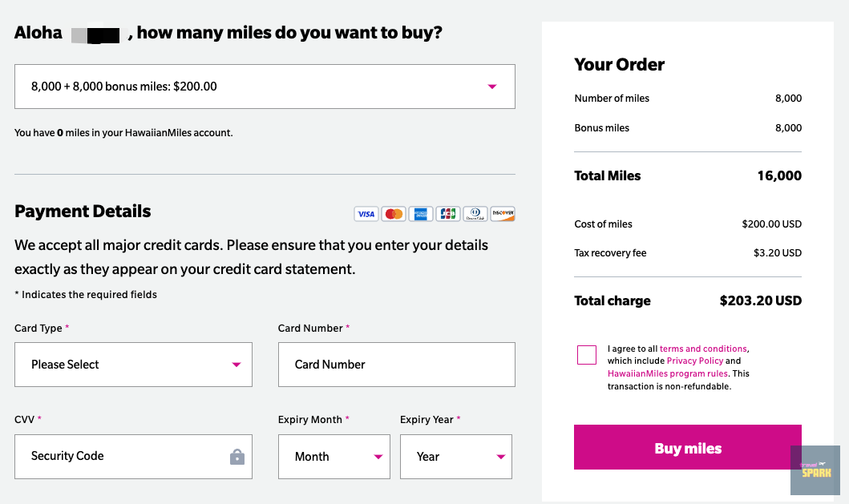Image resolution: width=849 pixels, height=504 pixels.
Task: Click the Diners Club card icon
Action: point(475,214)
